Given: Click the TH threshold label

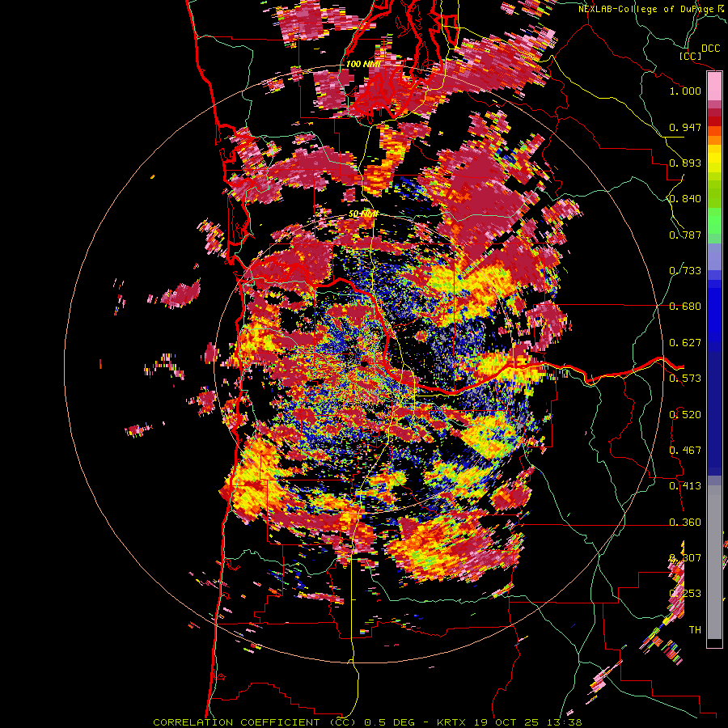Looking at the screenshot, I should pyautogui.click(x=695, y=630).
